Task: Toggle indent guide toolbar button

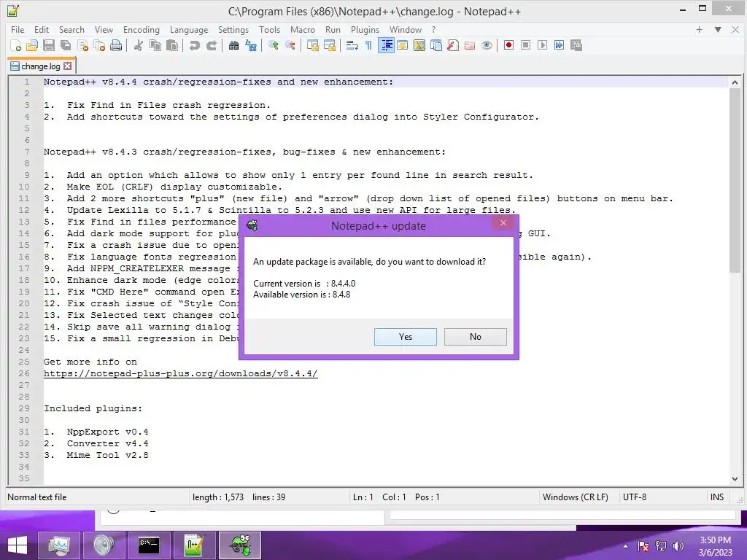Action: coord(386,45)
